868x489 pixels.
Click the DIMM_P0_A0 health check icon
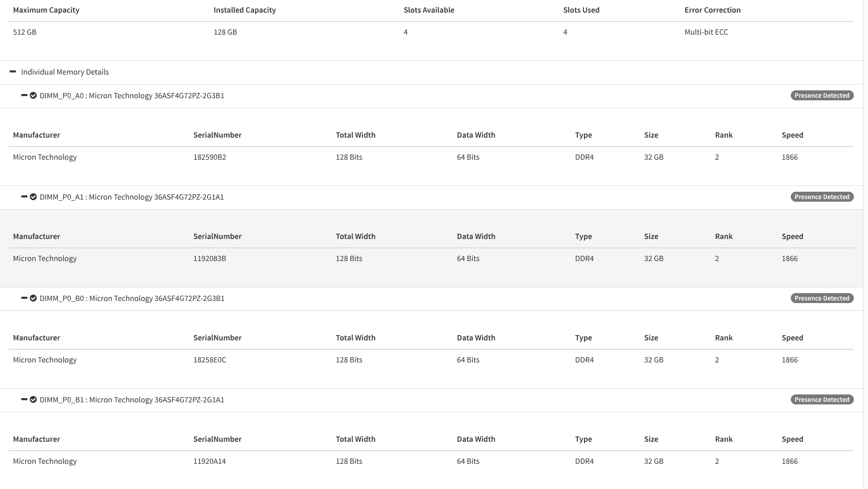click(33, 96)
